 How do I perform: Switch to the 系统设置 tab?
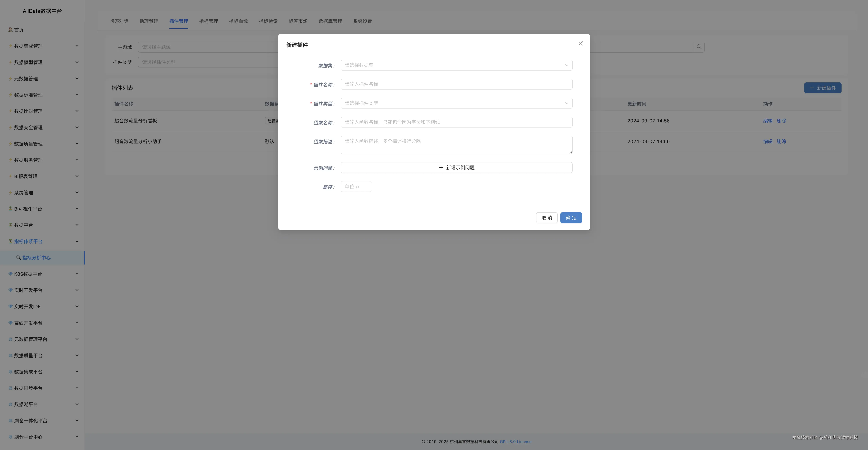point(362,21)
